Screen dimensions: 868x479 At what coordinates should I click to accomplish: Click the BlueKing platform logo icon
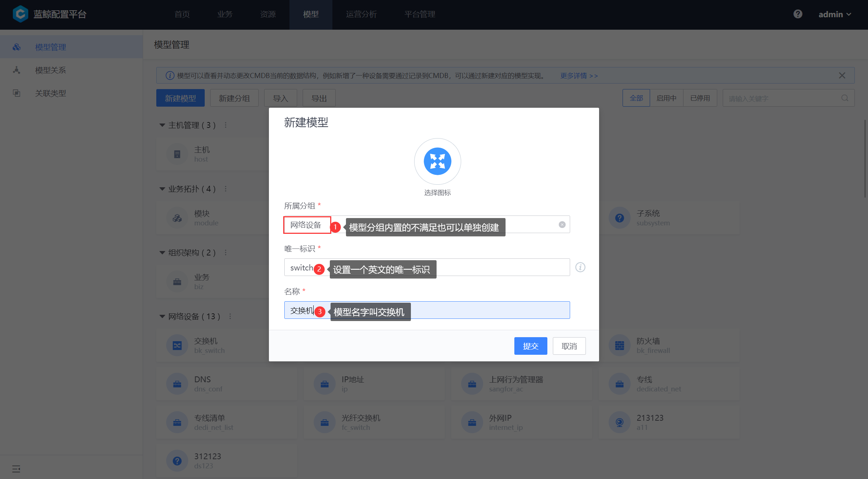21,14
